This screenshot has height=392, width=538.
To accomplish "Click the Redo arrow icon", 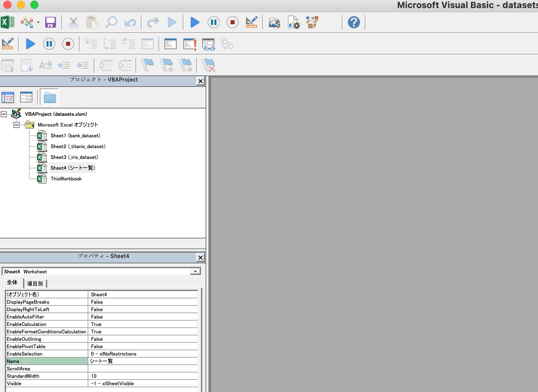I will (153, 23).
